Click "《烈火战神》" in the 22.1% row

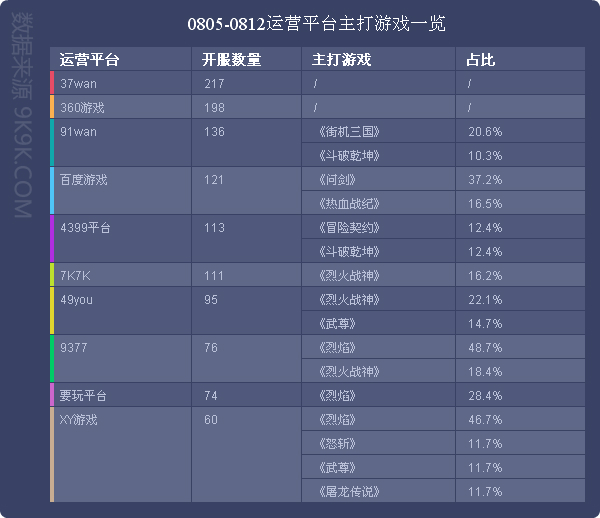click(x=349, y=300)
